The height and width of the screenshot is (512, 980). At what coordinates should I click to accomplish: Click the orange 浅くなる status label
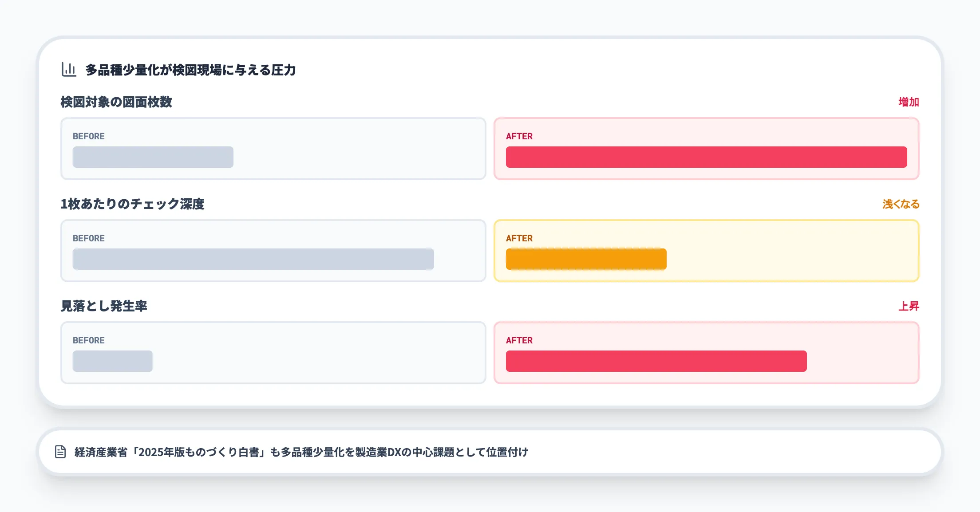coord(901,204)
